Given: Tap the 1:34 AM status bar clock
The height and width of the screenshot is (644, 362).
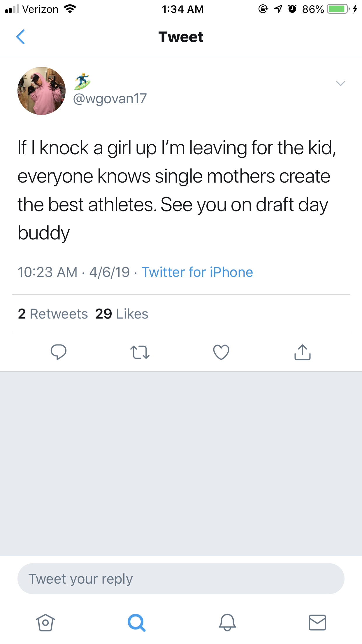Looking at the screenshot, I should (x=182, y=9).
